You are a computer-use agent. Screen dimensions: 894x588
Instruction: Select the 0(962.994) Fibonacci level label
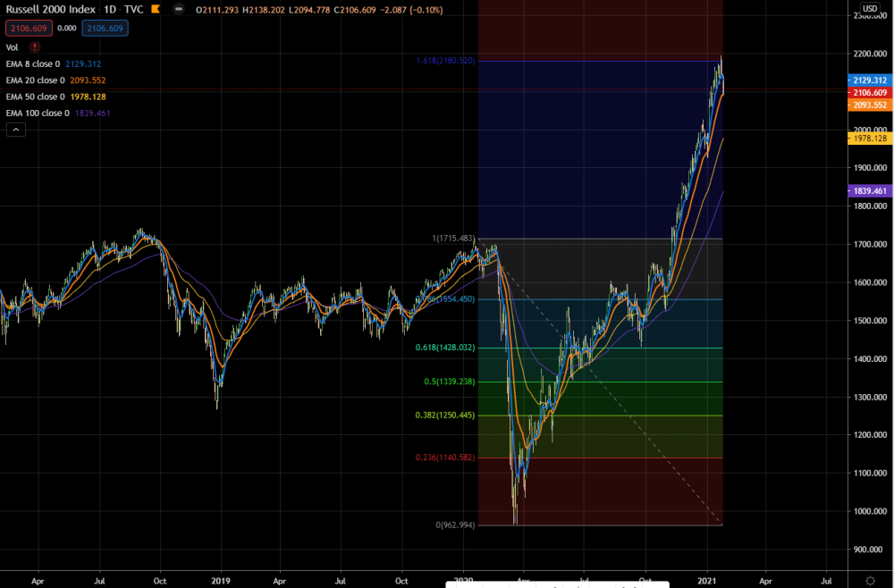455,525
